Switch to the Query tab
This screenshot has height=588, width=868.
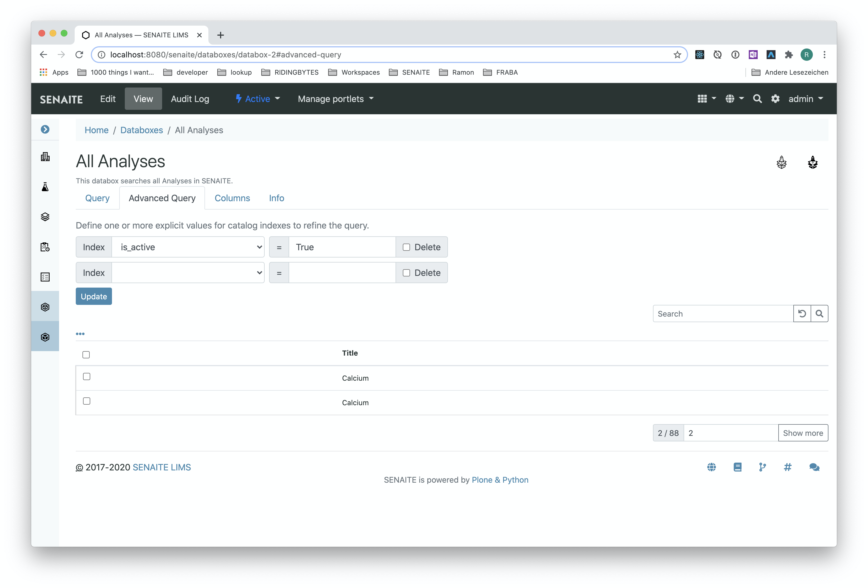(97, 198)
